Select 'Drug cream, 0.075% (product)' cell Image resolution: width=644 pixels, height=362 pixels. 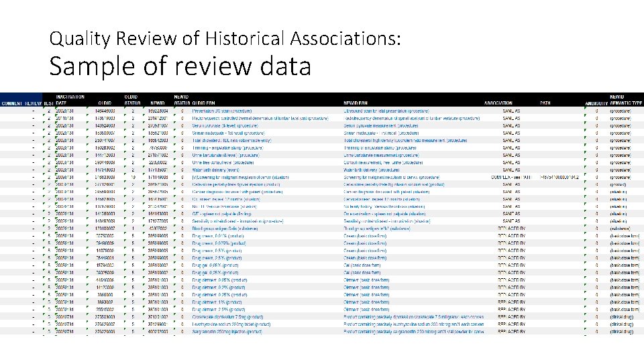219,243
